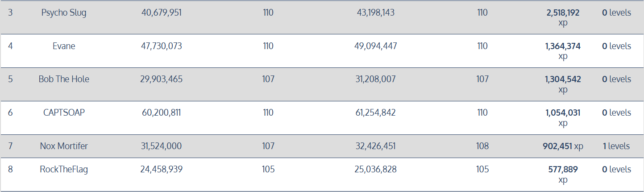The width and height of the screenshot is (644, 192).
Task: Click the 1,364,374 xp gain for Evane
Action: [563, 51]
